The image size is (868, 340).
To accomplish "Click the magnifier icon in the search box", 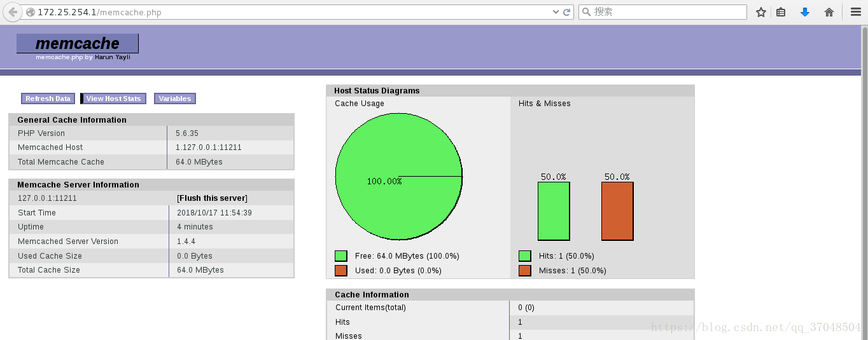I will coord(587,12).
